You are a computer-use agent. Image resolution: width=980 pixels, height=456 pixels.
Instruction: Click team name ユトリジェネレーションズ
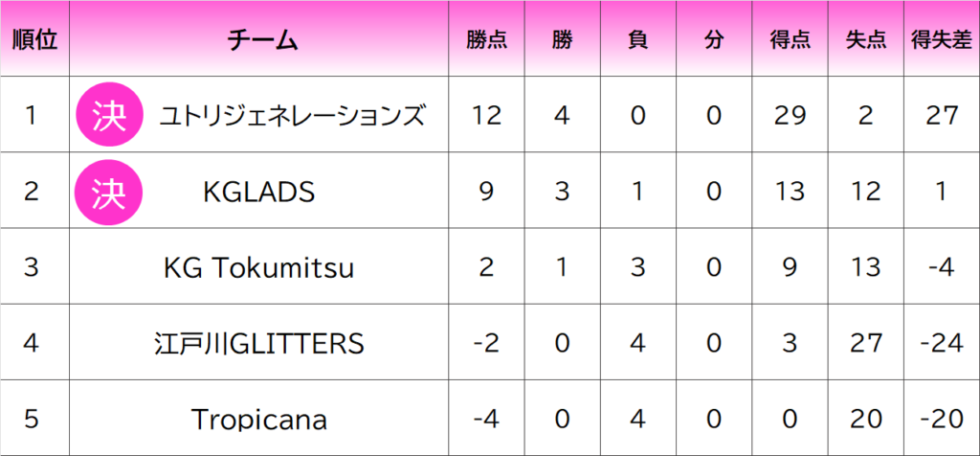(x=292, y=116)
